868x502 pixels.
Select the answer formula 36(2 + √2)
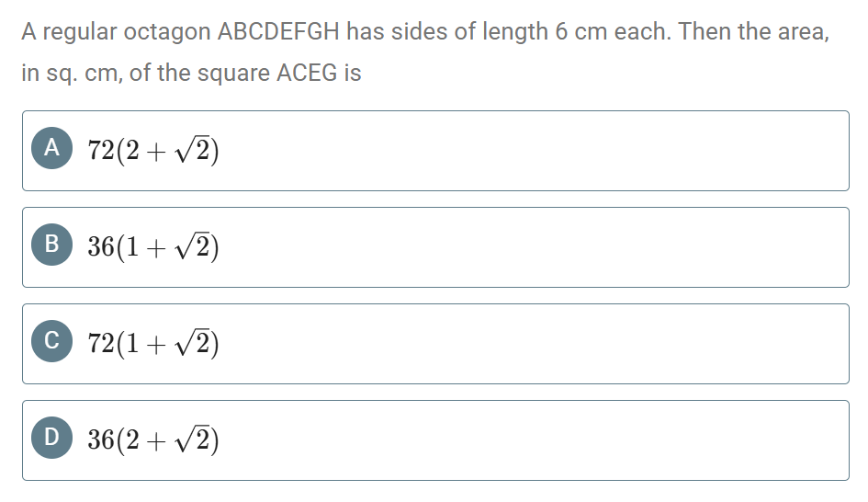coord(153,439)
